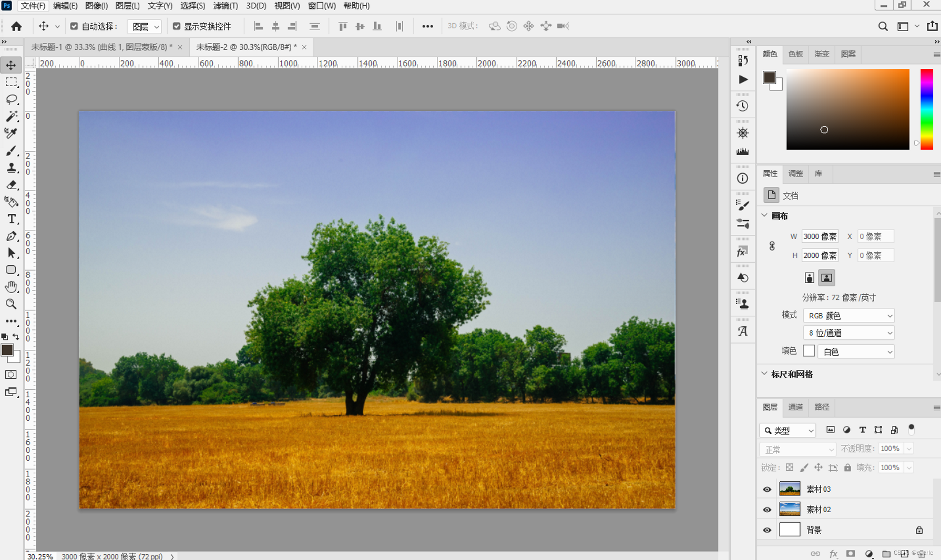Open the blend mode 正常 dropdown
The height and width of the screenshot is (560, 941).
click(x=797, y=450)
